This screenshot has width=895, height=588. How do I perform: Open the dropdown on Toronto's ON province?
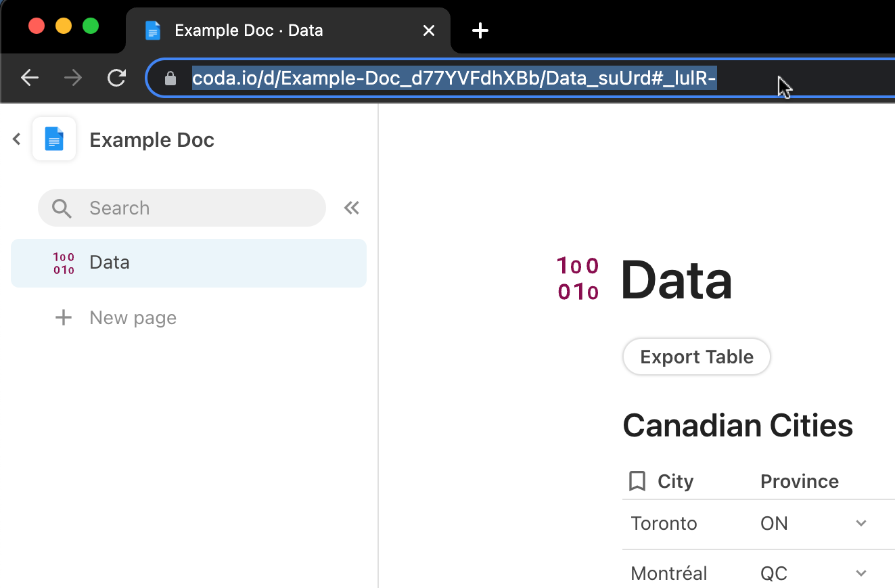pyautogui.click(x=860, y=523)
